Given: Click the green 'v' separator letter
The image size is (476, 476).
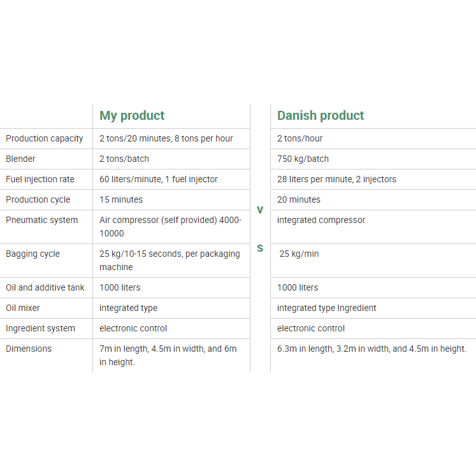Looking at the screenshot, I should click(260, 210).
